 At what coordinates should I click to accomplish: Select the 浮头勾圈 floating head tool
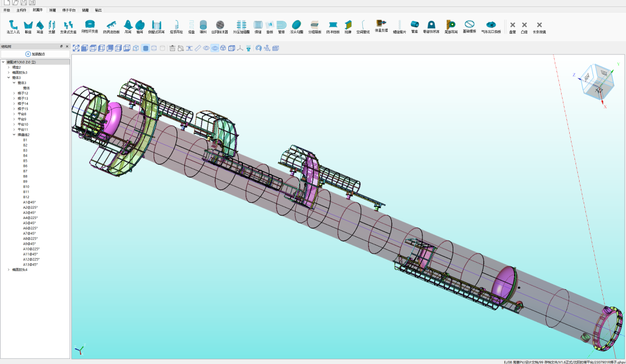pos(296,27)
